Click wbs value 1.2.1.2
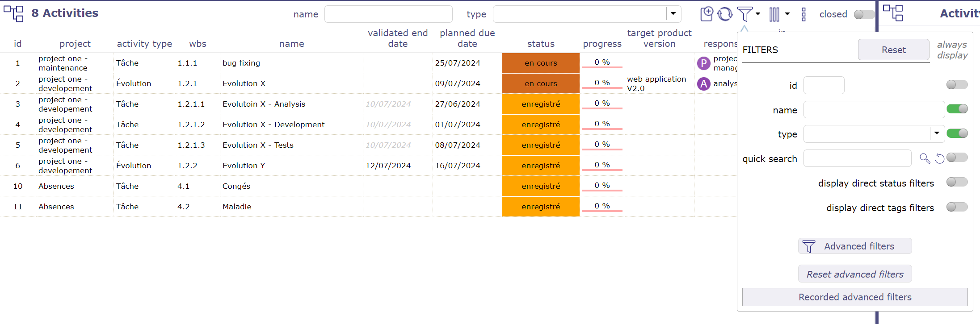This screenshot has width=980, height=324. [x=191, y=125]
